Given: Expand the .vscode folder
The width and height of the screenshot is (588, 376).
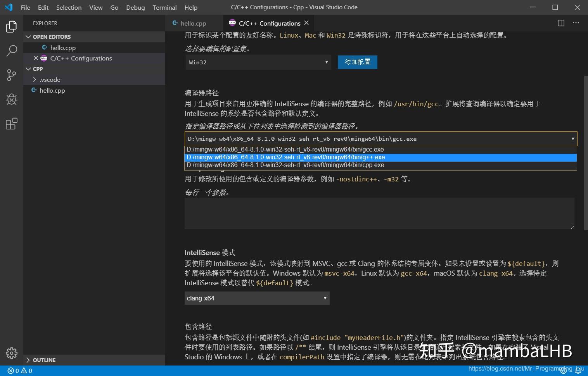Looking at the screenshot, I should click(x=94, y=79).
